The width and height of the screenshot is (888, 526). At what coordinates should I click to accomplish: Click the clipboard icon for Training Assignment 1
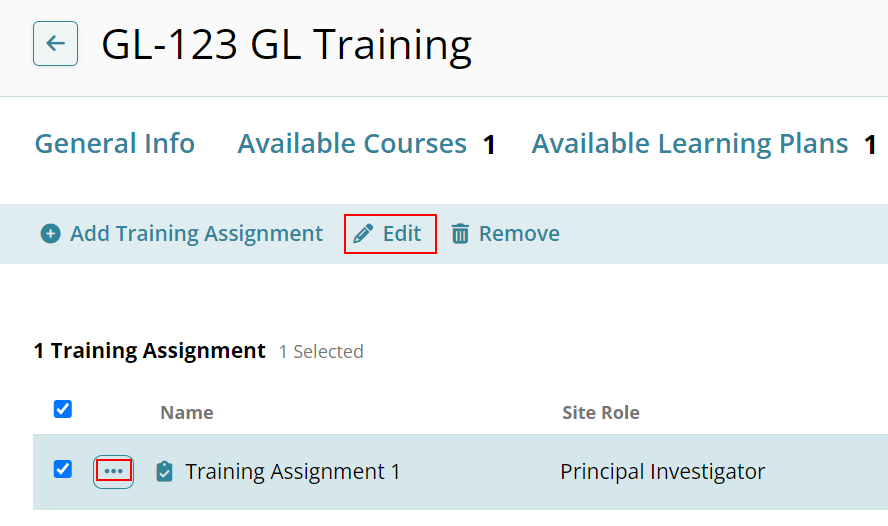(164, 471)
